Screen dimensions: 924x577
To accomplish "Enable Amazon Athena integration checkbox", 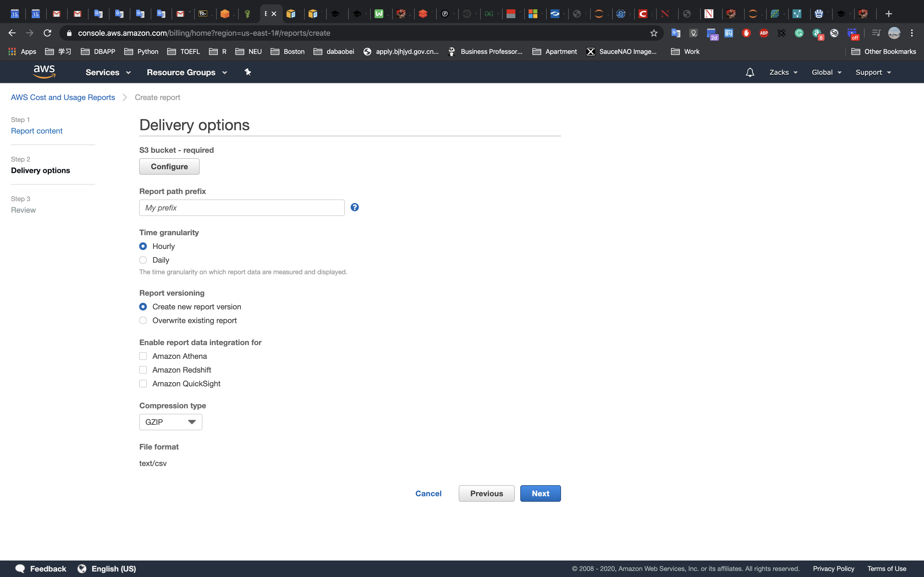I will 143,356.
